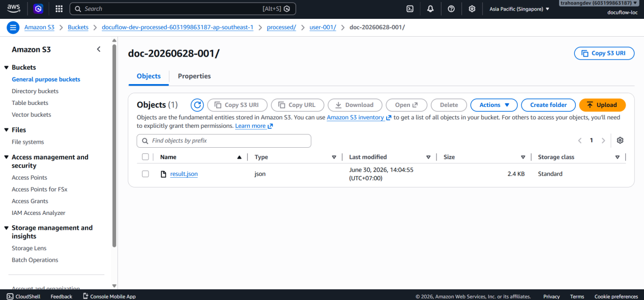The height and width of the screenshot is (300, 644).
Task: Click the result.json file icon
Action: [x=163, y=174]
